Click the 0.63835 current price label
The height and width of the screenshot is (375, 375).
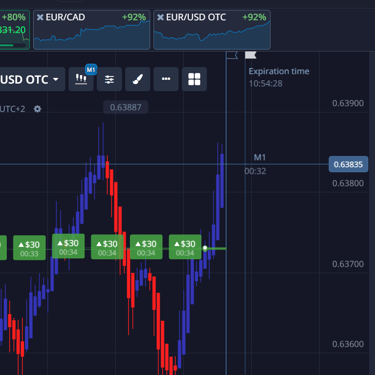click(x=348, y=164)
